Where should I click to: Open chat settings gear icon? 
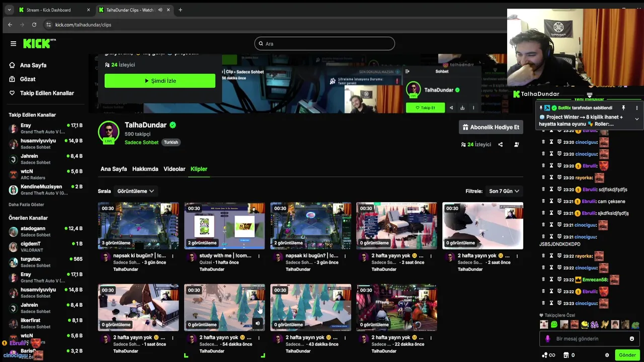click(x=607, y=355)
